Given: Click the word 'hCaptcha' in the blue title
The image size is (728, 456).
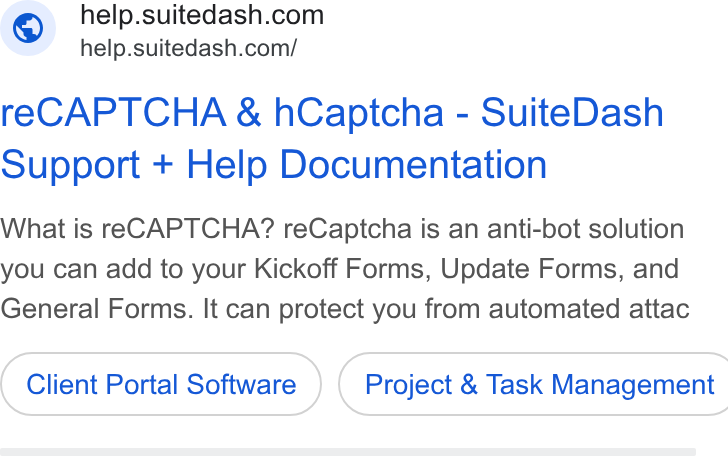Looking at the screenshot, I should (x=359, y=114).
